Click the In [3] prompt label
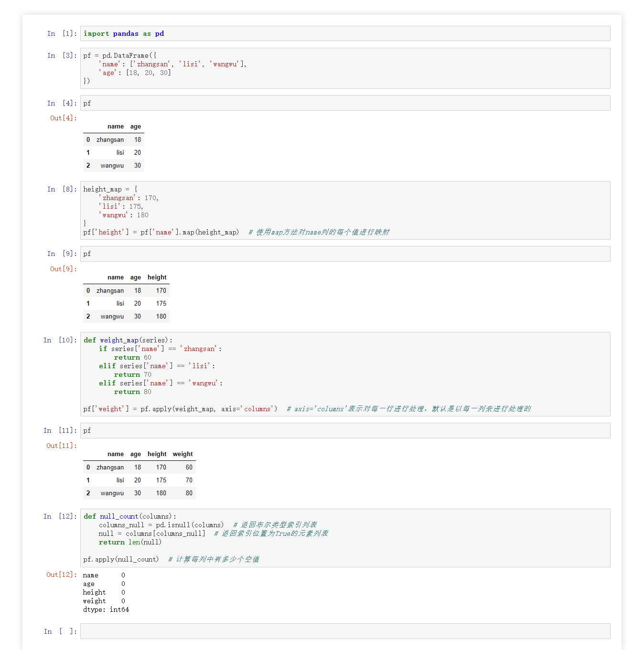This screenshot has width=644, height=650. [x=62, y=55]
